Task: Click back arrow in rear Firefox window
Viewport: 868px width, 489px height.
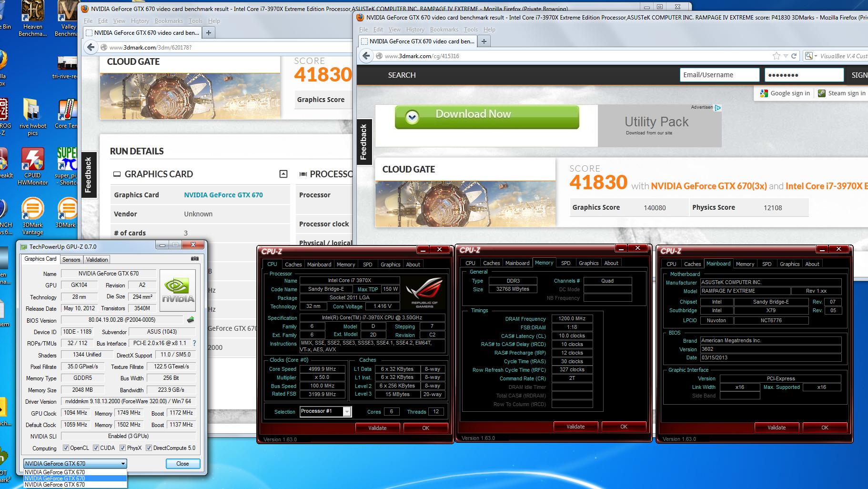Action: point(91,47)
